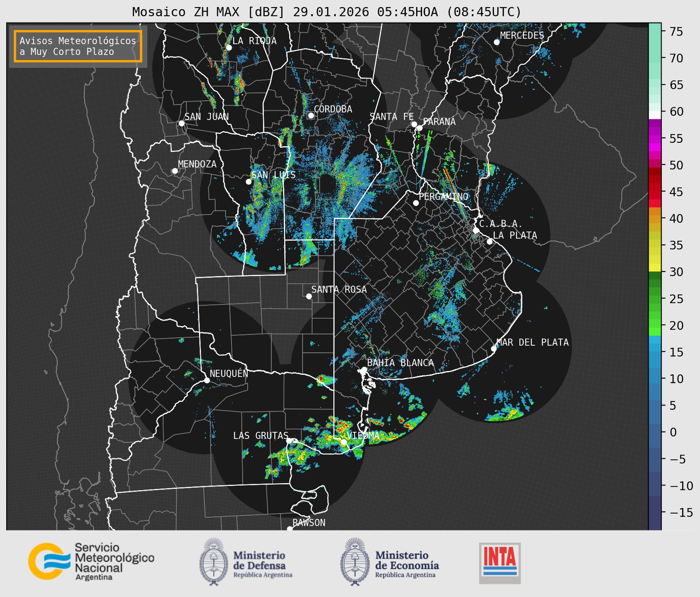
Task: Click the BAHÍA BLANCA city marker dot
Action: tap(364, 369)
